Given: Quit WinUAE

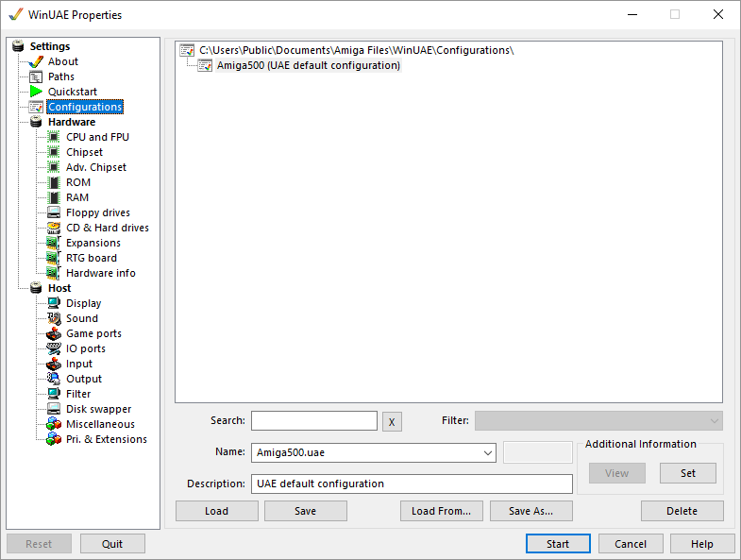Looking at the screenshot, I should [112, 544].
